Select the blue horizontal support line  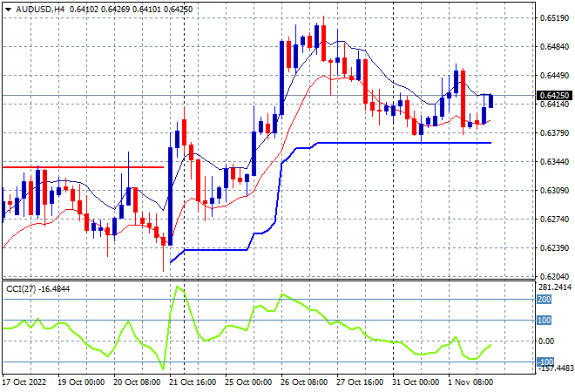(x=404, y=143)
